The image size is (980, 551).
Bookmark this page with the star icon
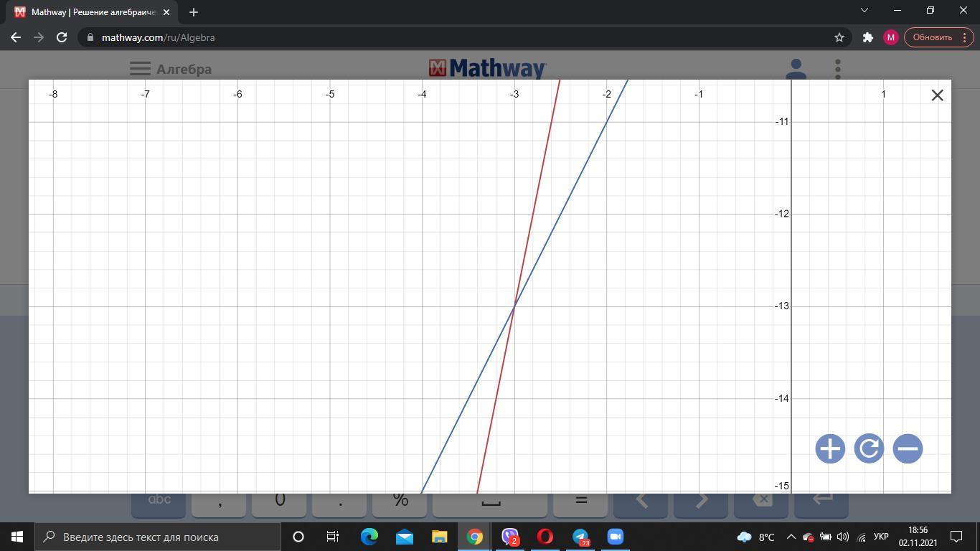pyautogui.click(x=839, y=37)
